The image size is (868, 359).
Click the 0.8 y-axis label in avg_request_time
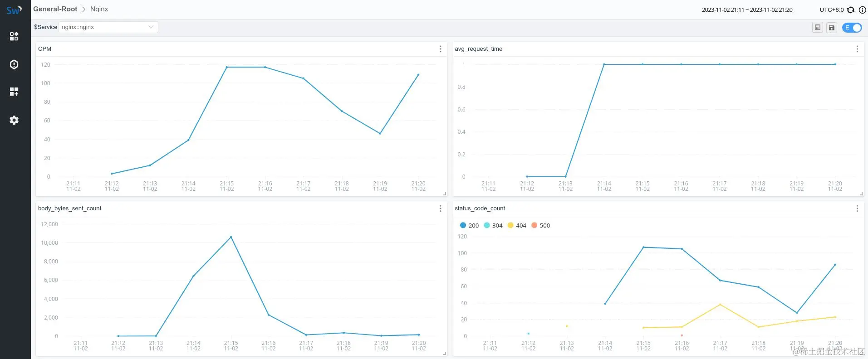pyautogui.click(x=461, y=87)
